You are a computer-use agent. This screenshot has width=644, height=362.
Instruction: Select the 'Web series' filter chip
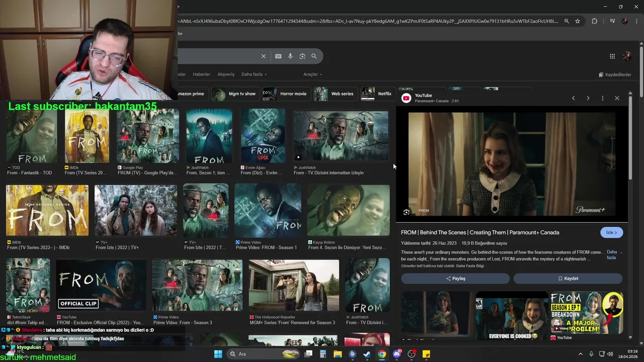pos(335,94)
